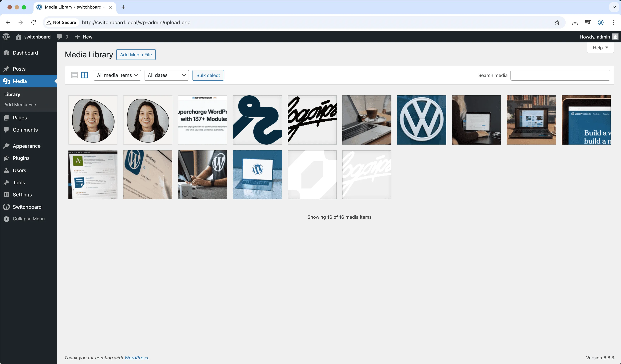621x364 pixels.
Task: Open Comments via the speech bubble icon
Action: pyautogui.click(x=7, y=130)
